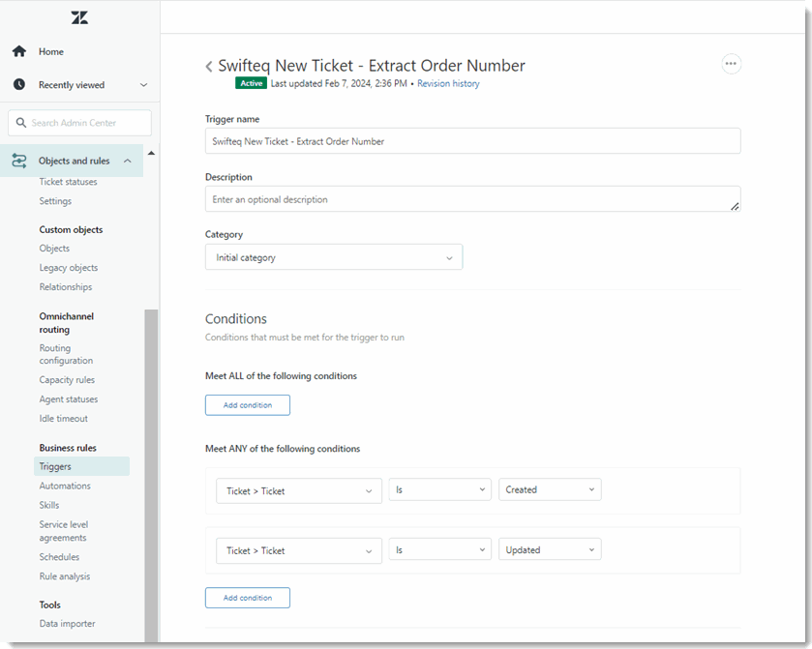Click the sidebar scroll-up arrow
This screenshot has width=812, height=649.
pos(151,153)
